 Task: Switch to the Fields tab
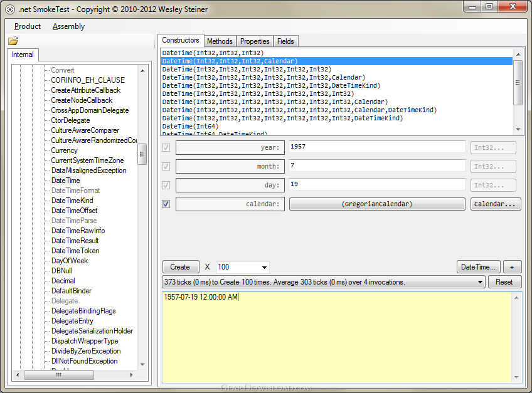tap(285, 41)
